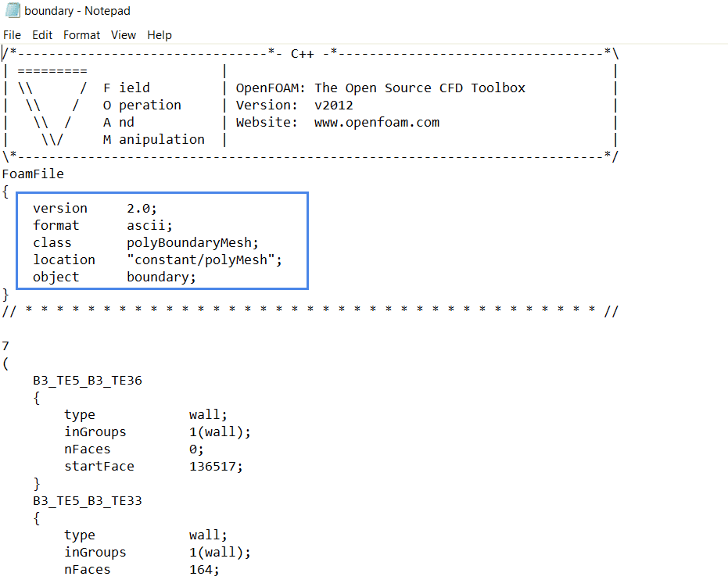This screenshot has height=580, width=728.
Task: Click the "constant/polyMesh" location value
Action: [x=204, y=260]
